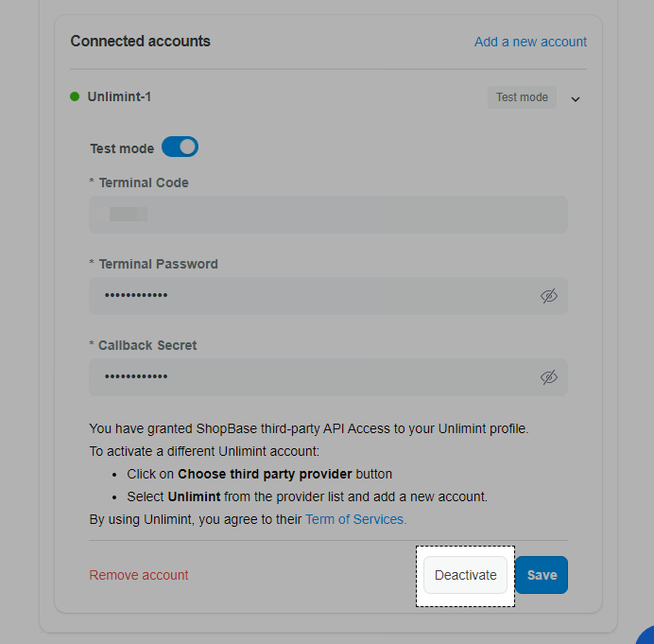This screenshot has height=644, width=654.
Task: Click the Connected accounts heading
Action: coord(140,42)
